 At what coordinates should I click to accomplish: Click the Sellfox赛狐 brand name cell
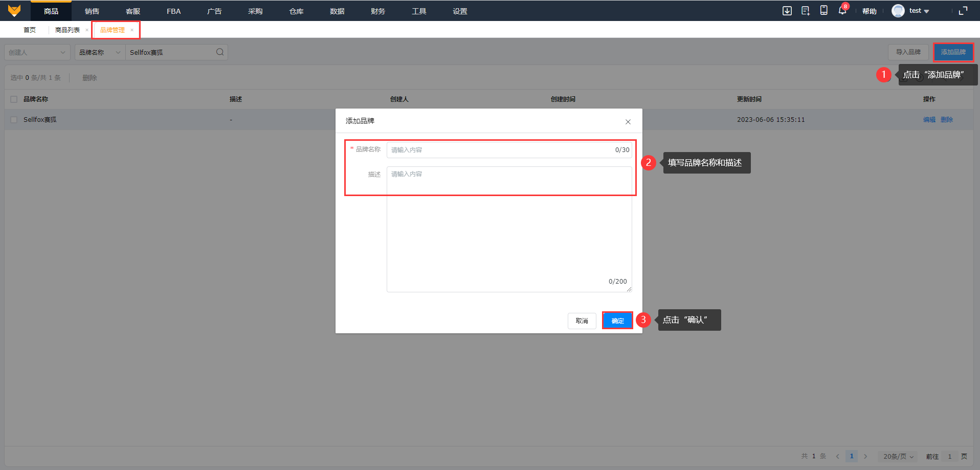pyautogui.click(x=40, y=120)
